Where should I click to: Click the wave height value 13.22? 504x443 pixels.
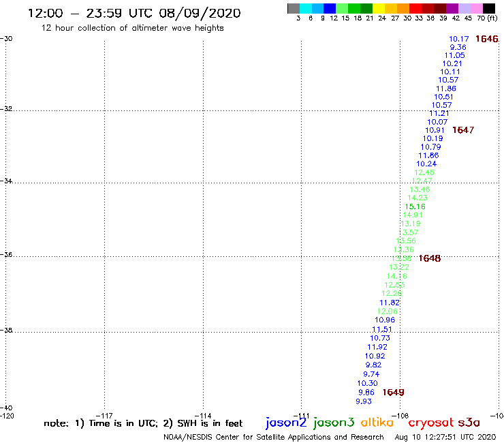pos(399,267)
